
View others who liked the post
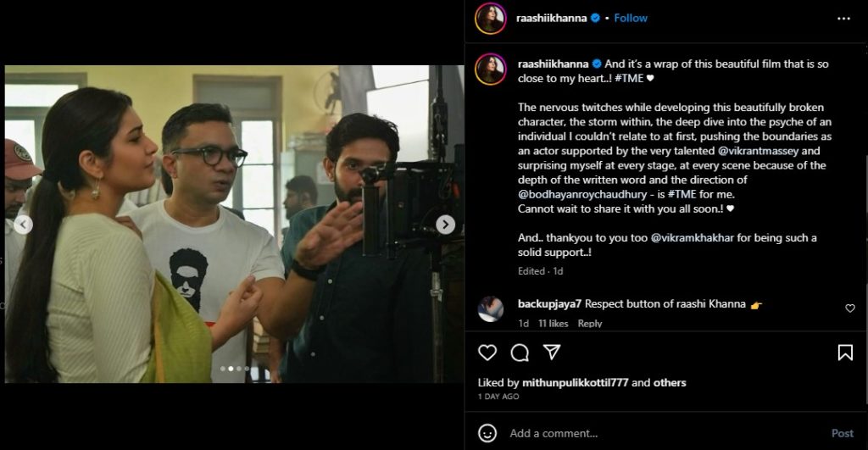tap(670, 383)
